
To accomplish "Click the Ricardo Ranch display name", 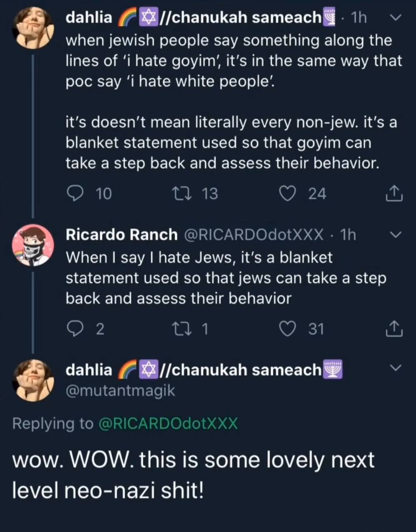I will coord(122,235).
